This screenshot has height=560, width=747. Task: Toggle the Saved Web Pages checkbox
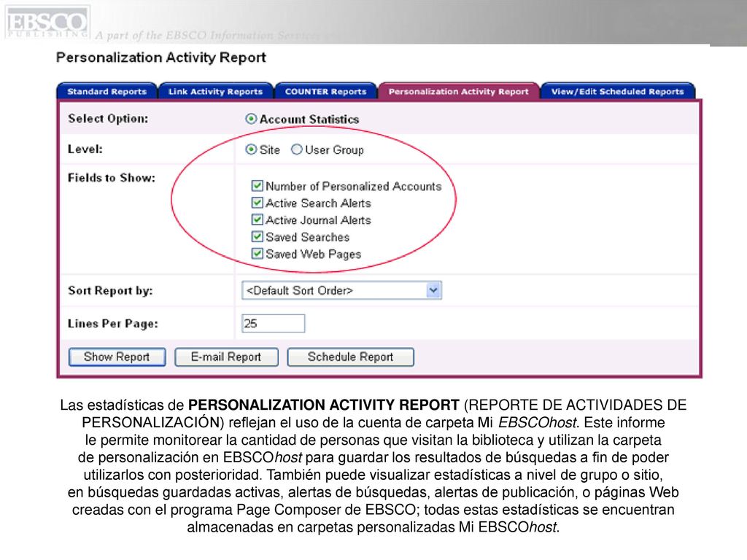258,254
